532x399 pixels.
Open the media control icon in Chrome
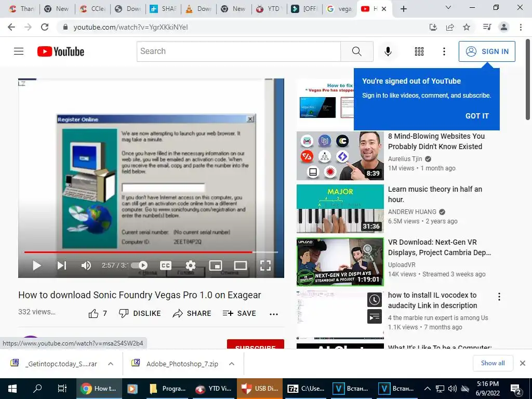click(487, 27)
